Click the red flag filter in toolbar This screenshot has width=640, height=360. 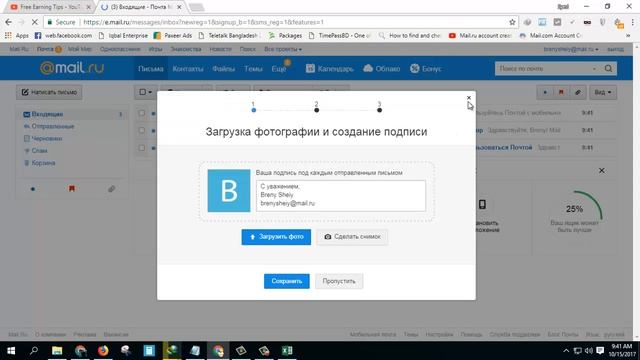pos(561,92)
